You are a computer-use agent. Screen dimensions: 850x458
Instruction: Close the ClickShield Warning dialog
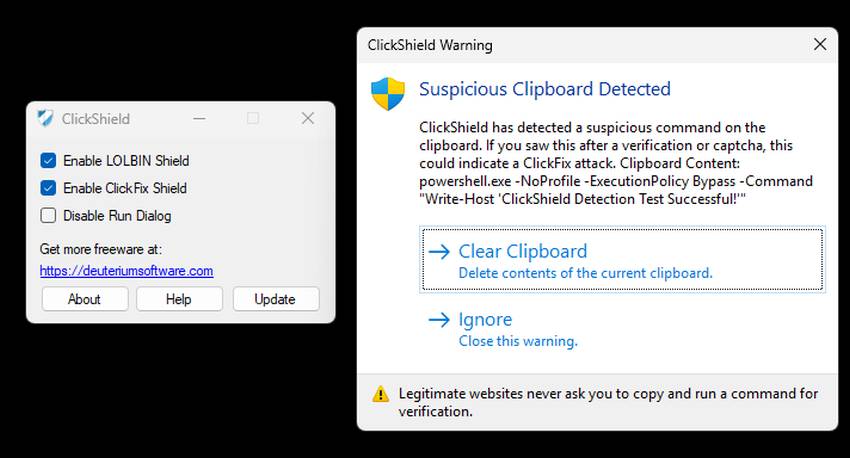click(820, 44)
